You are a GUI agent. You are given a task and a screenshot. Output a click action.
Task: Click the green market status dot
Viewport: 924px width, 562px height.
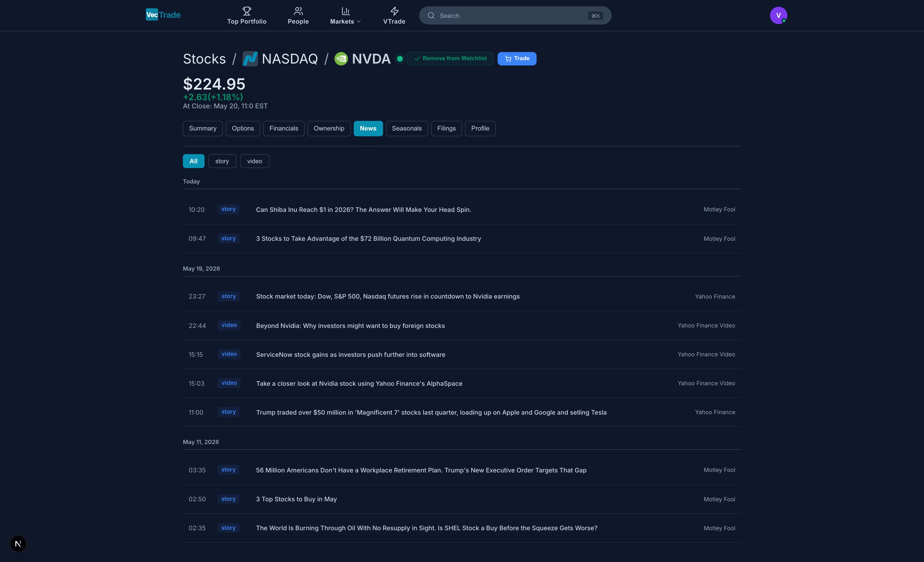(400, 59)
